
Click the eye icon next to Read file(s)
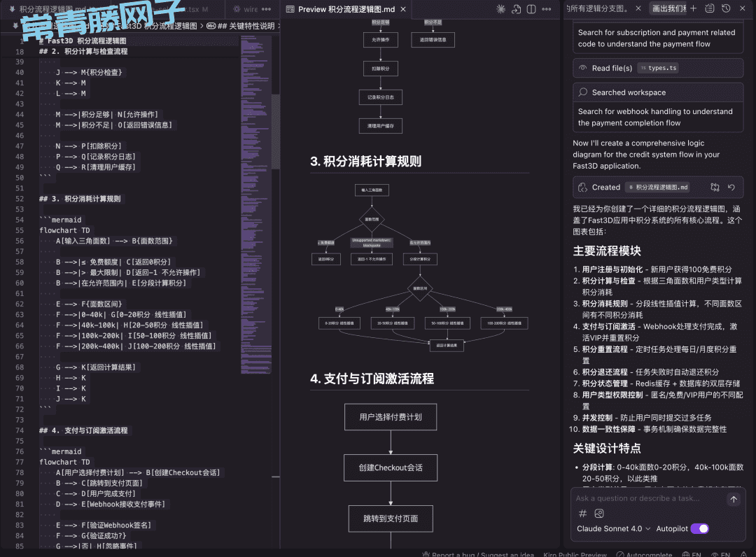583,68
